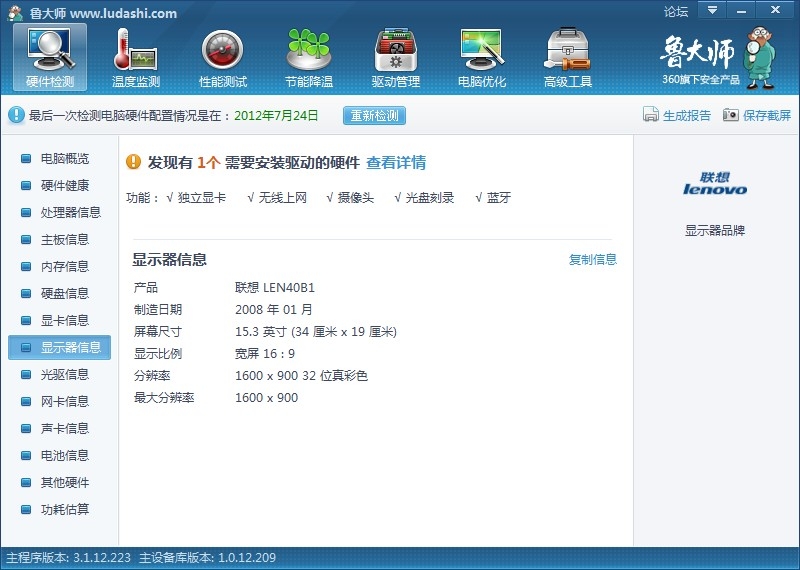Viewport: 800px width, 570px height.
Task: Click the 复制信息 copy info link
Action: 593,260
